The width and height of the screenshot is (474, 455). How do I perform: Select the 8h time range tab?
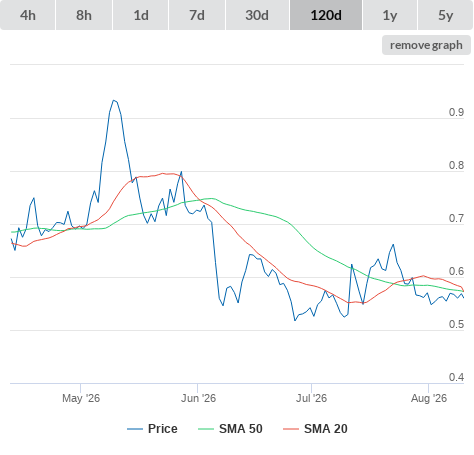tap(84, 15)
